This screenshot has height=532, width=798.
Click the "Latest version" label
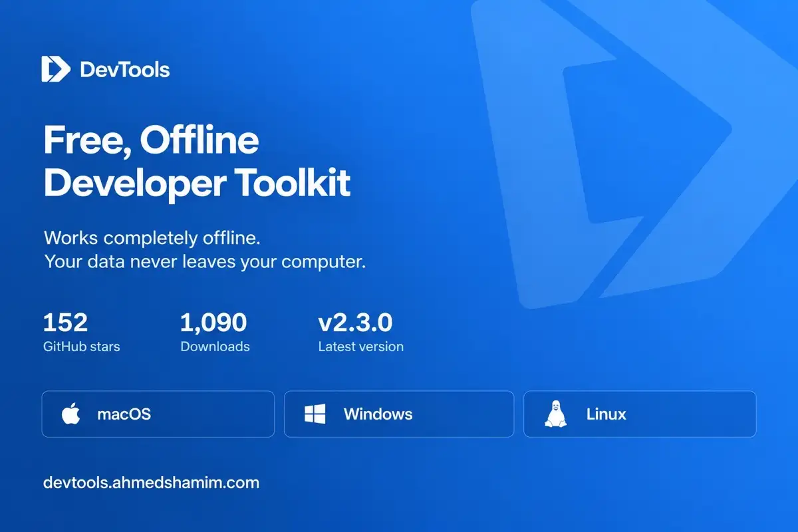[x=361, y=346]
